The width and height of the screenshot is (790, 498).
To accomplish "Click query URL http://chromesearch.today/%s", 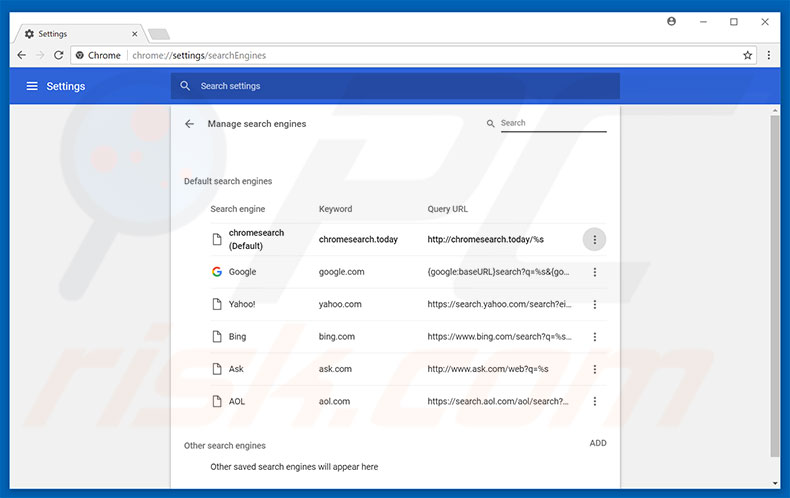I will (x=486, y=239).
